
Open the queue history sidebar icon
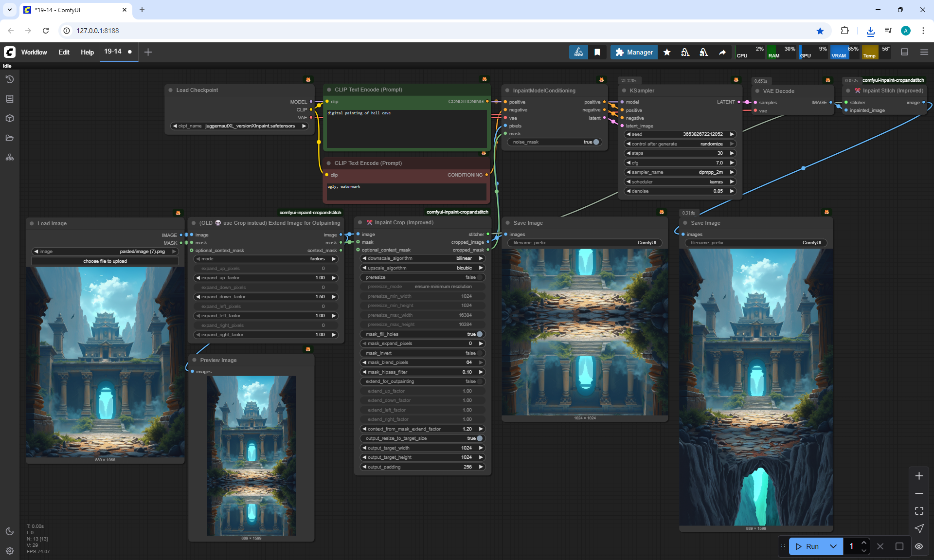pyautogui.click(x=10, y=79)
